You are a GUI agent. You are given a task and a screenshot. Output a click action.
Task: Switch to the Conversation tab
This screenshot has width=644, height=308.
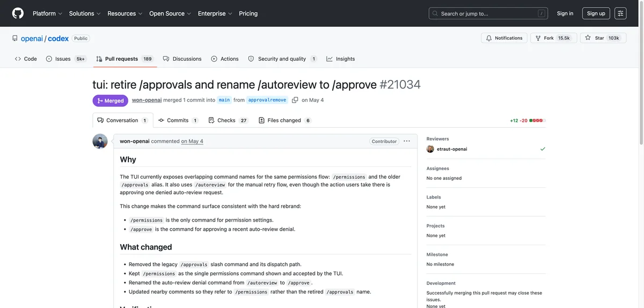pos(123,120)
